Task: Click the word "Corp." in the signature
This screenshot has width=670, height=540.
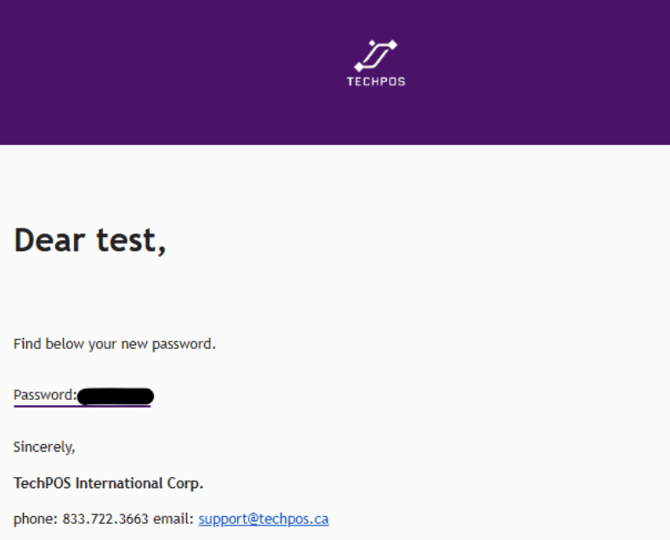Action: [185, 483]
